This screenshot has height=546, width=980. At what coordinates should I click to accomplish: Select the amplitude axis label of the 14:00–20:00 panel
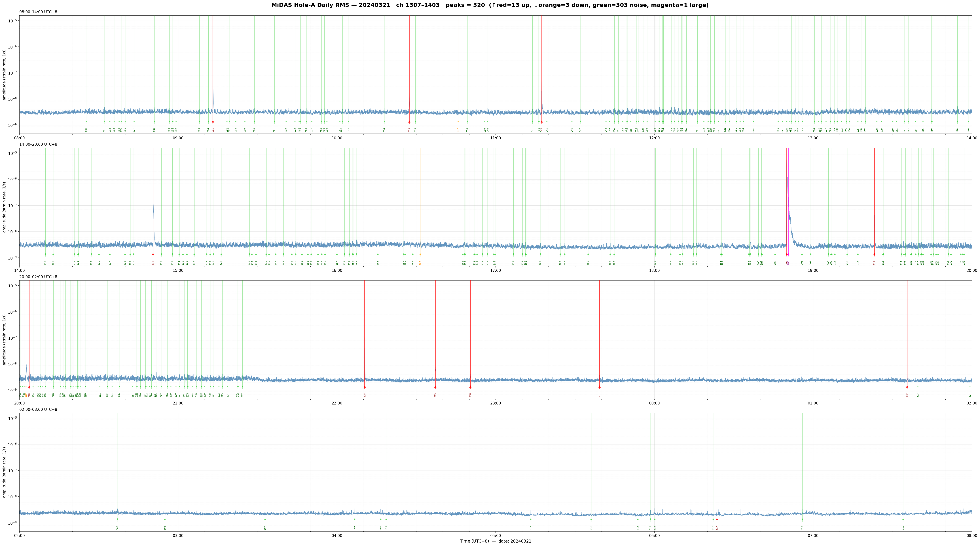point(5,207)
